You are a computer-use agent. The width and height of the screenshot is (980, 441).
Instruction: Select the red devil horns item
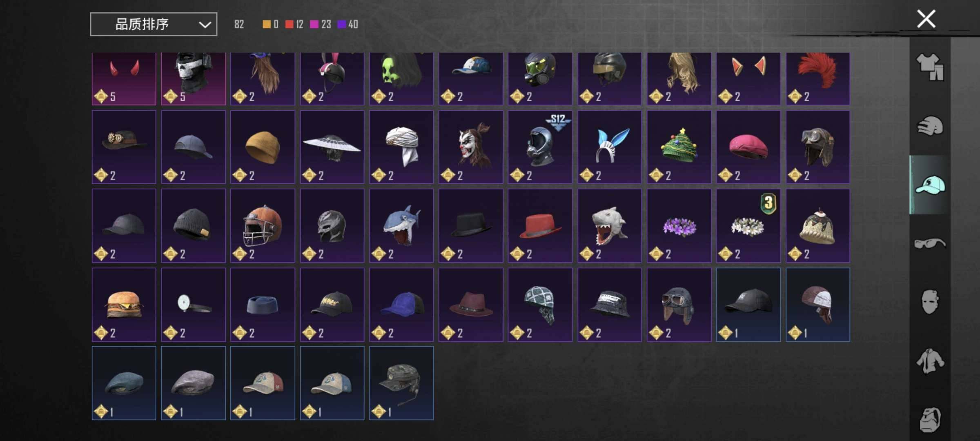pyautogui.click(x=124, y=78)
